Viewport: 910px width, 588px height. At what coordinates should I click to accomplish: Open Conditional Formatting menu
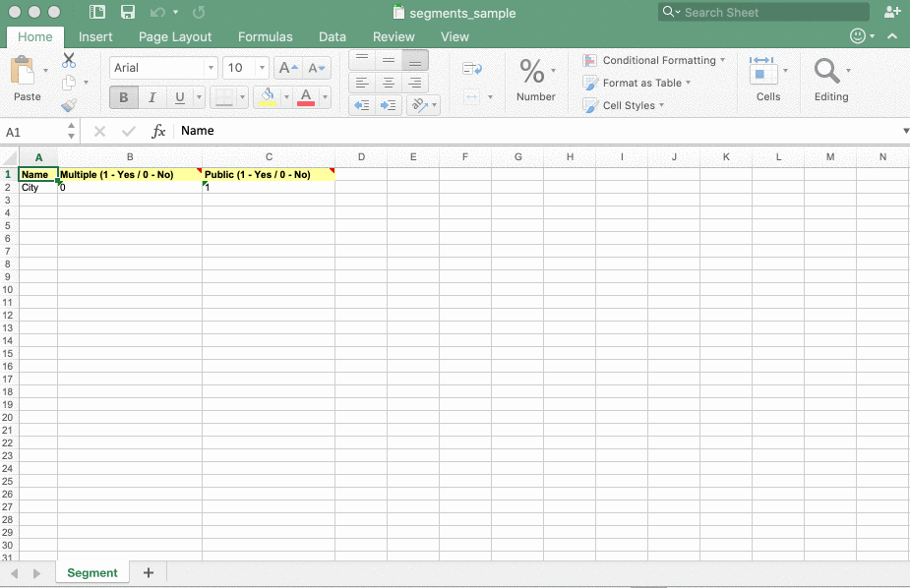tap(654, 60)
